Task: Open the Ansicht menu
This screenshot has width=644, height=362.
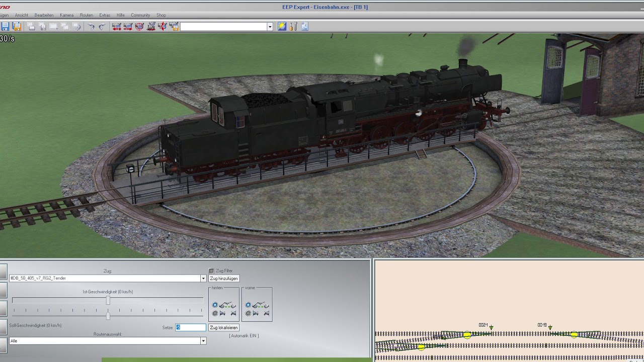Action: (x=22, y=15)
